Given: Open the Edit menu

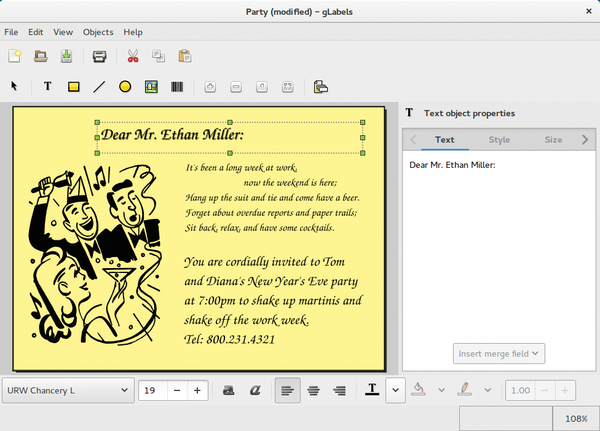Looking at the screenshot, I should click(x=36, y=32).
